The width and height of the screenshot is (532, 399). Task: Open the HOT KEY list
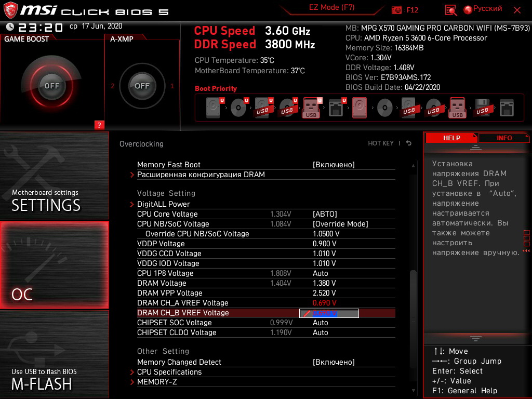click(381, 143)
